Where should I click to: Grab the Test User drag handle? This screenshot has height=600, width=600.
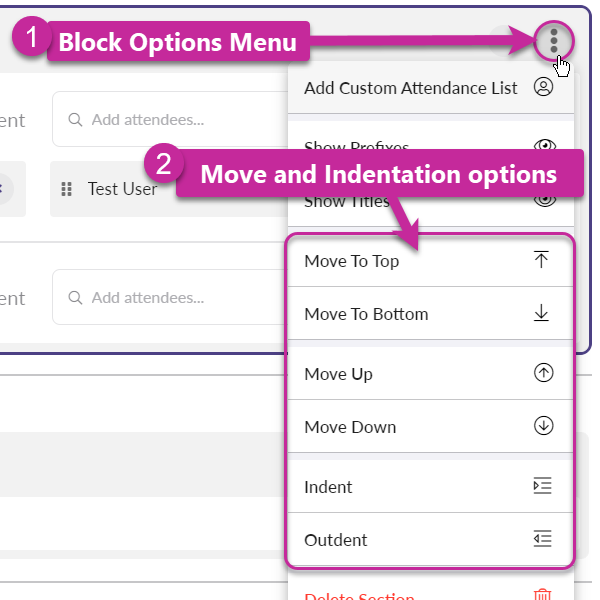[x=68, y=189]
